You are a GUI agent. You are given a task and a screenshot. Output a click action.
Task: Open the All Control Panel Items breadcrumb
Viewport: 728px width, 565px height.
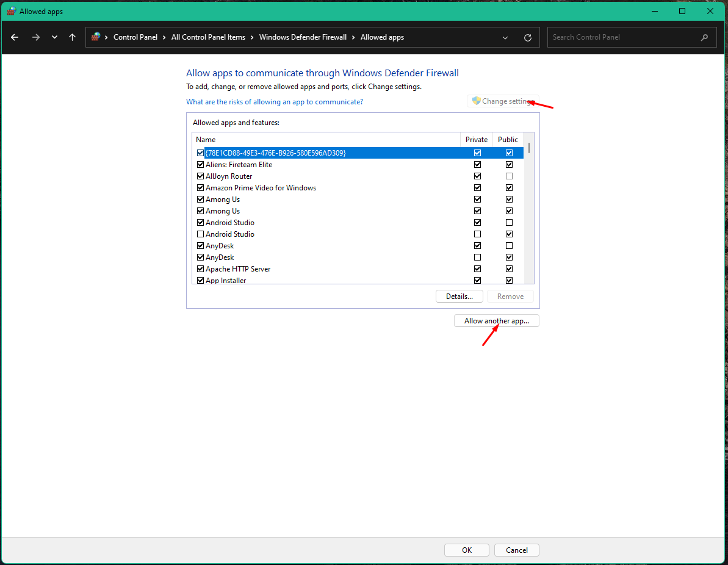[208, 37]
